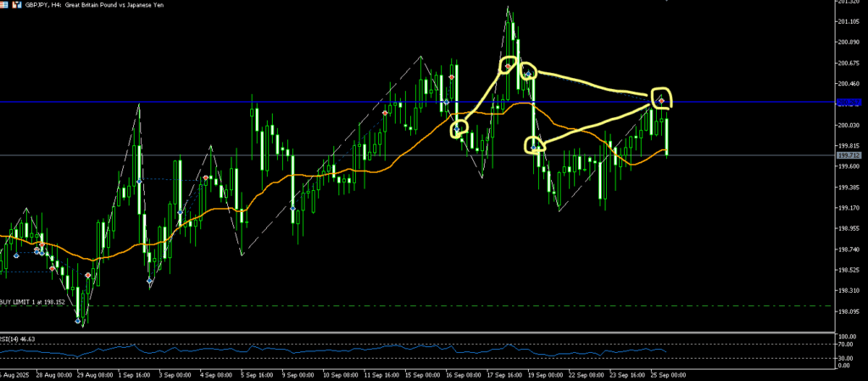The image size is (868, 381).
Task: Select the blue buy marker at the chart's lowest low
Action: 78,321
